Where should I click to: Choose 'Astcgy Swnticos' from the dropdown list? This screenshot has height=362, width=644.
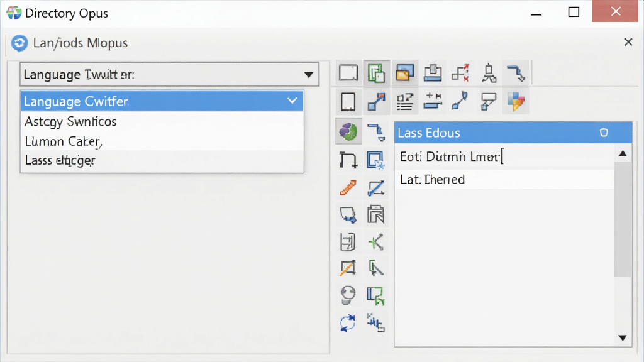tap(162, 121)
